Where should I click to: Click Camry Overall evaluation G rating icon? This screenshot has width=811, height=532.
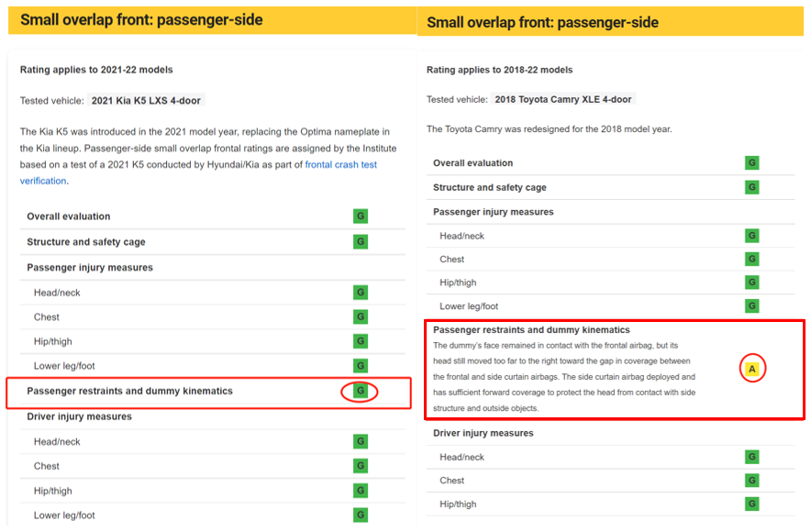tap(752, 163)
